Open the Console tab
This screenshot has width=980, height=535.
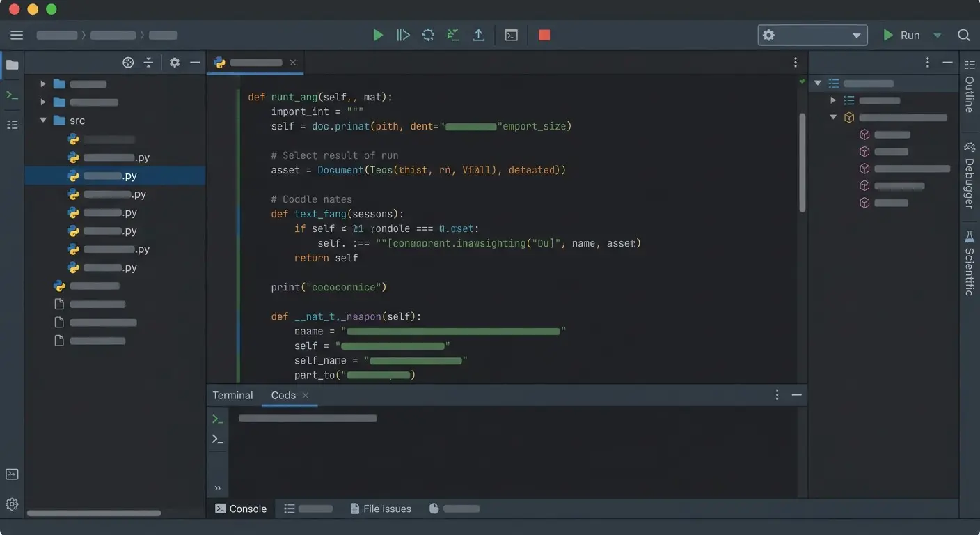241,509
